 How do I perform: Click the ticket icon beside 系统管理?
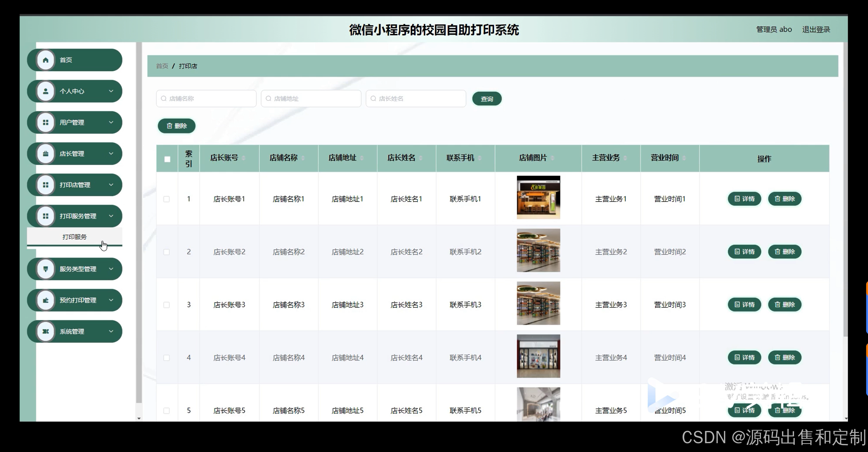pos(46,332)
